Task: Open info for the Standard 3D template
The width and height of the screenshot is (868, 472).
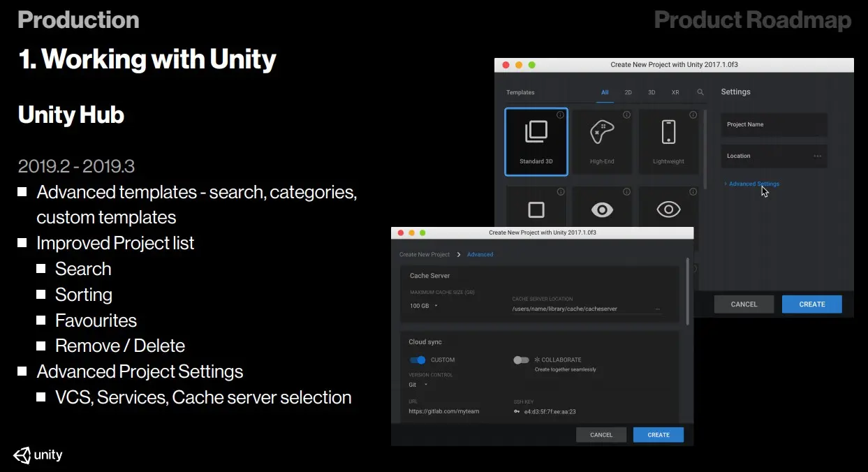Action: (560, 115)
